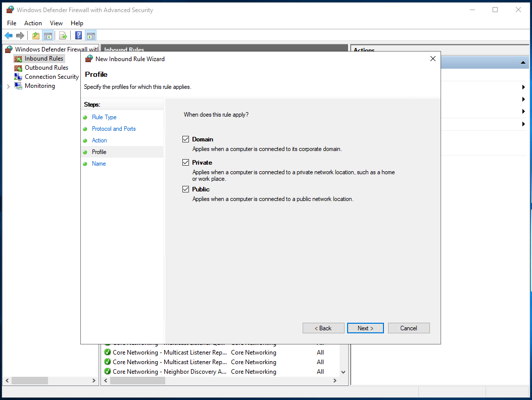Click the Back button in wizard
The image size is (532, 400).
click(x=323, y=328)
